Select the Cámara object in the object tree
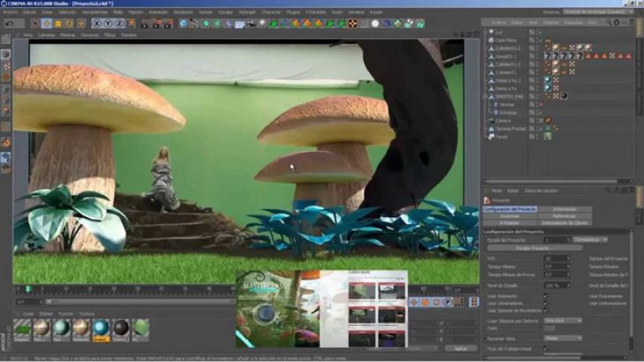 (x=503, y=121)
